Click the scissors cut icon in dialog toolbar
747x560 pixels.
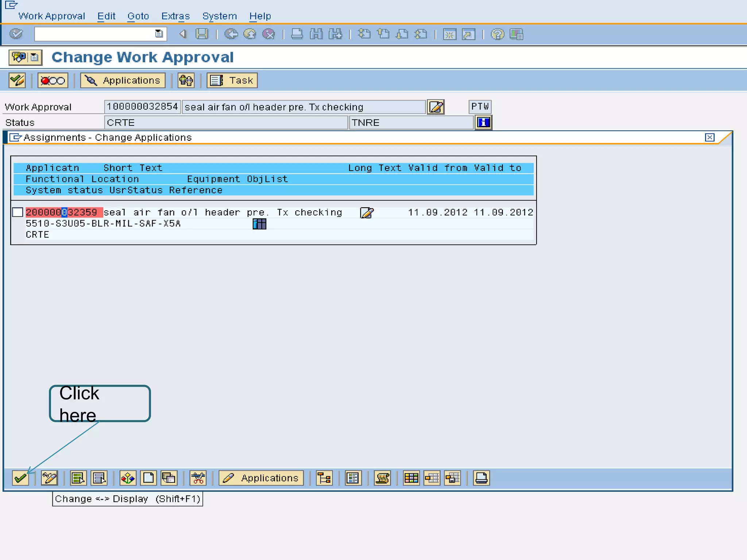point(198,478)
